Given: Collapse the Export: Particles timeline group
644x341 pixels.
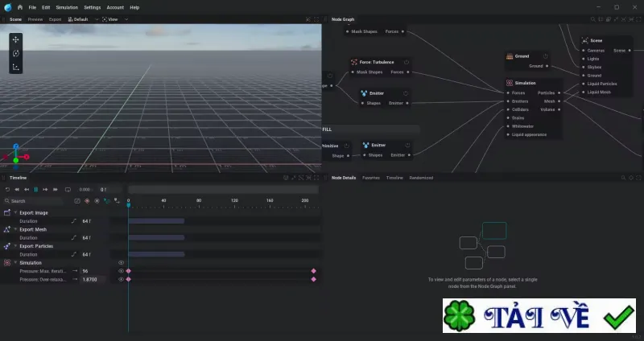Looking at the screenshot, I should coord(15,246).
